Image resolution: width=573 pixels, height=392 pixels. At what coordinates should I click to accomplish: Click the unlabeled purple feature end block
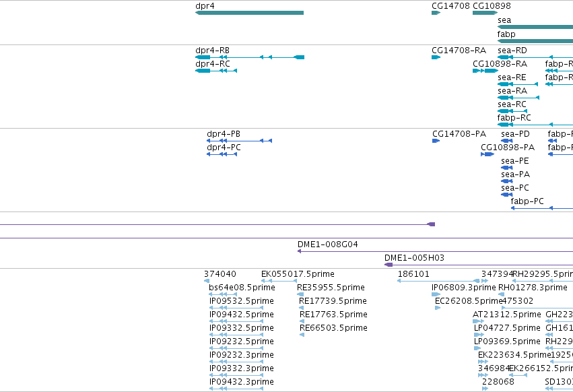(431, 224)
